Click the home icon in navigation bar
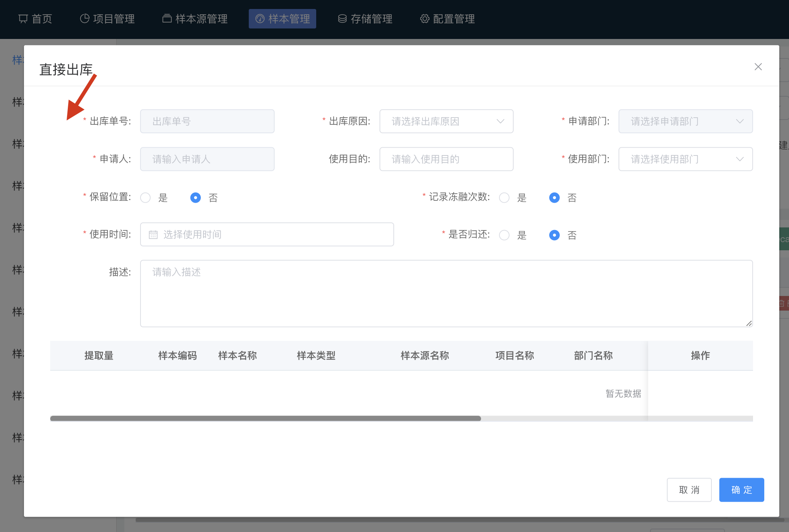The height and width of the screenshot is (532, 789). point(23,19)
